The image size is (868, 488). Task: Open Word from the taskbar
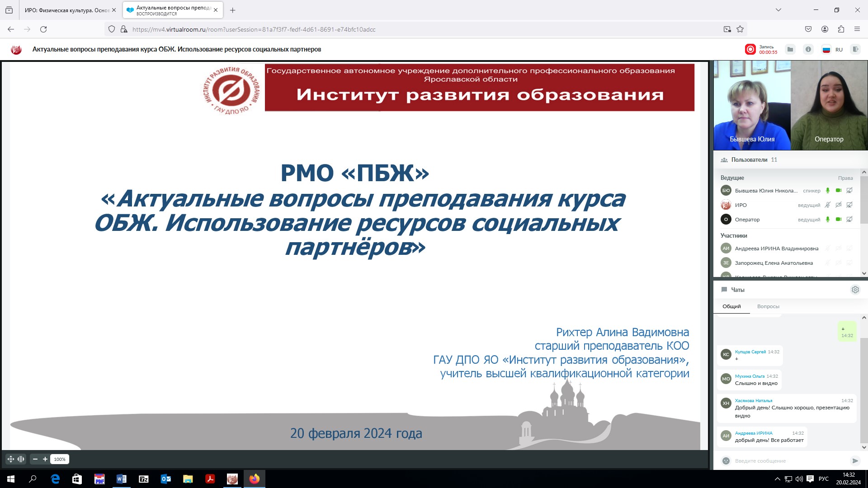121,479
